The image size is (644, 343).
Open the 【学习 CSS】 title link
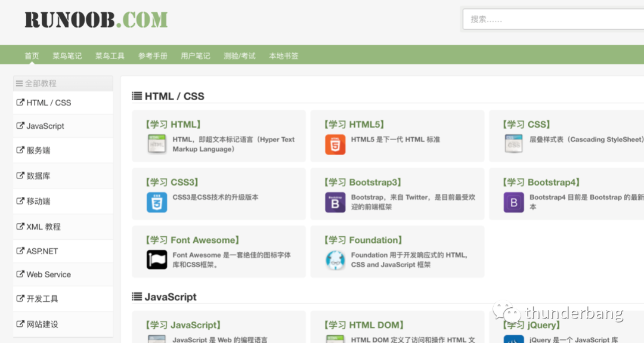pos(526,125)
